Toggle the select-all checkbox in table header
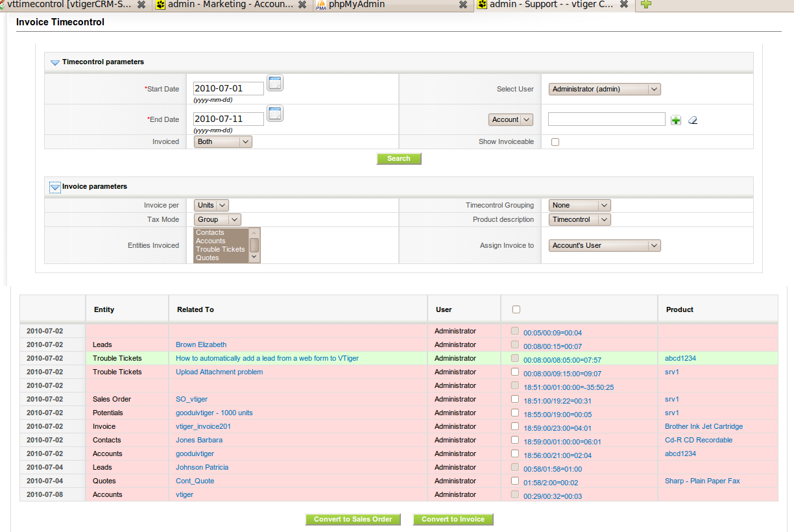Viewport: 794px width, 532px height. (516, 309)
